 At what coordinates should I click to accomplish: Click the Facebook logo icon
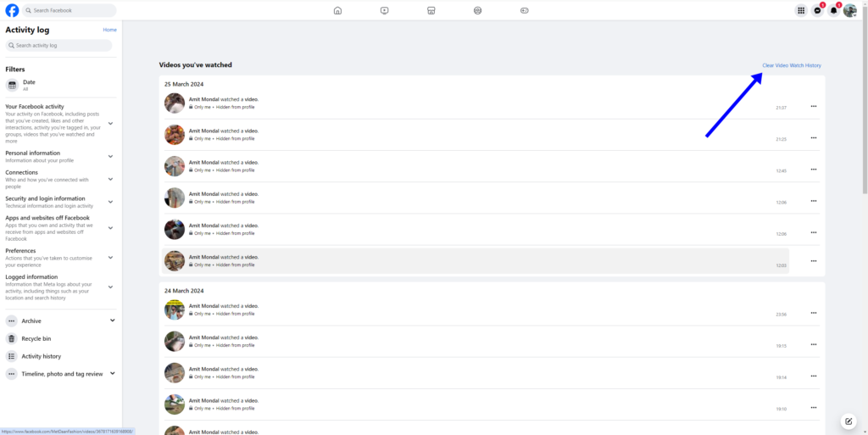tap(12, 10)
